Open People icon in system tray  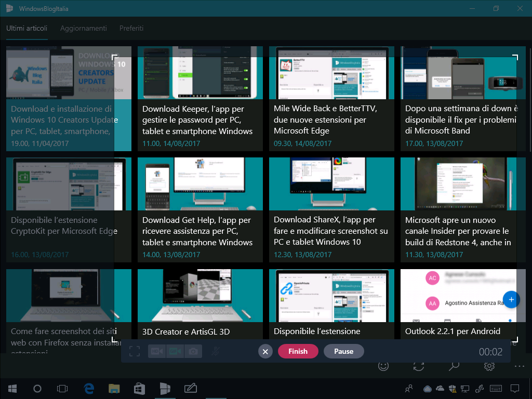[x=409, y=389]
